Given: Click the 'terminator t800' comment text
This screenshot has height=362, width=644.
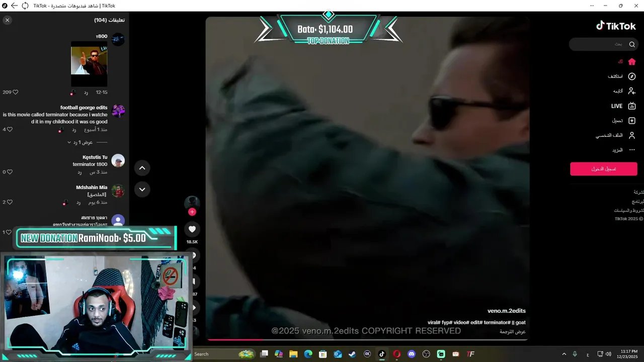Looking at the screenshot, I should tap(90, 164).
